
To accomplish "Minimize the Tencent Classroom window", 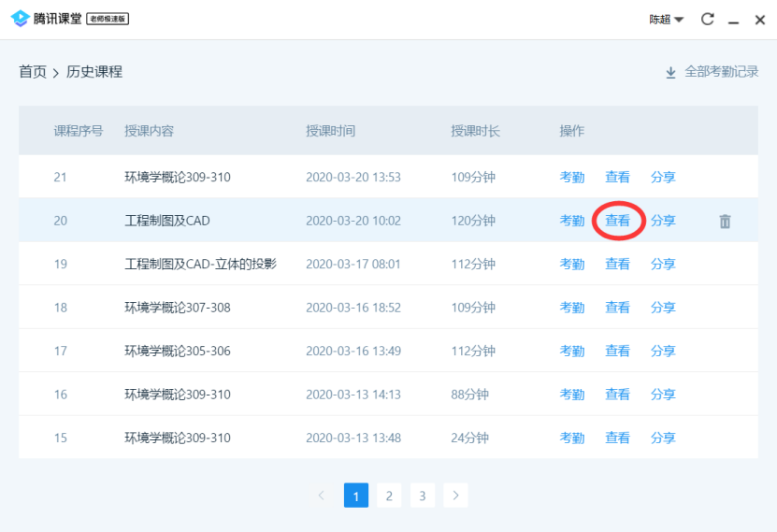I will (x=734, y=21).
